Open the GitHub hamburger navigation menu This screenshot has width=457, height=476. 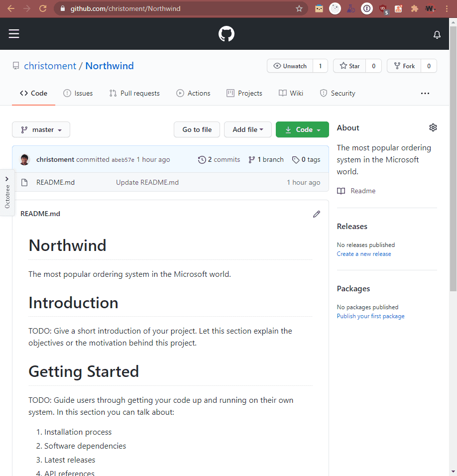point(14,34)
